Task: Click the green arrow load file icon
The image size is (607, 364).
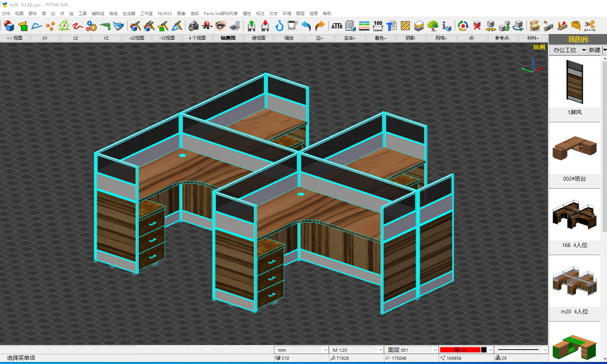Action: [x=252, y=26]
